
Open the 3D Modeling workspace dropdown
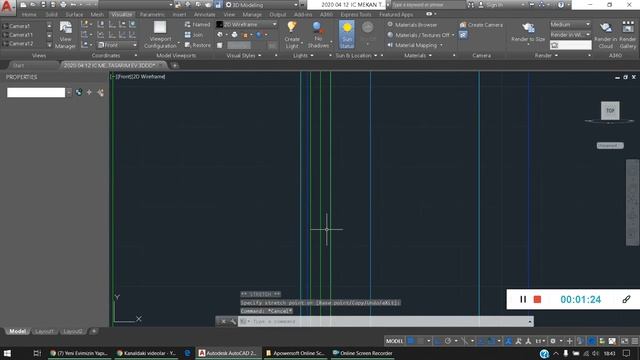pyautogui.click(x=262, y=5)
